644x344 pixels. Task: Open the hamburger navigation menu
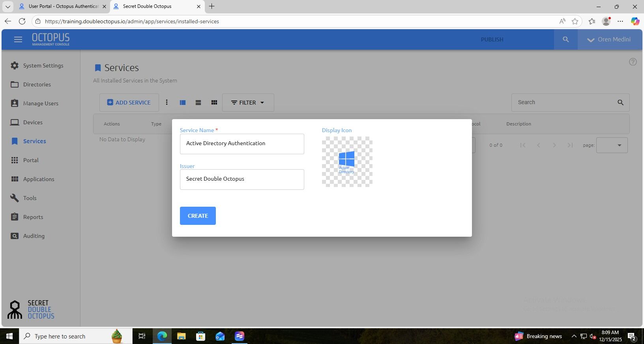(x=18, y=39)
